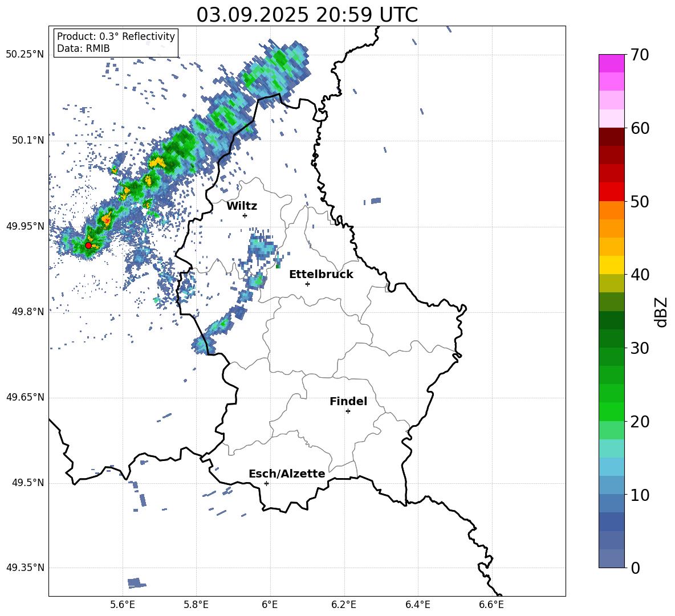Click the 60 colorbar tick label

tap(640, 128)
